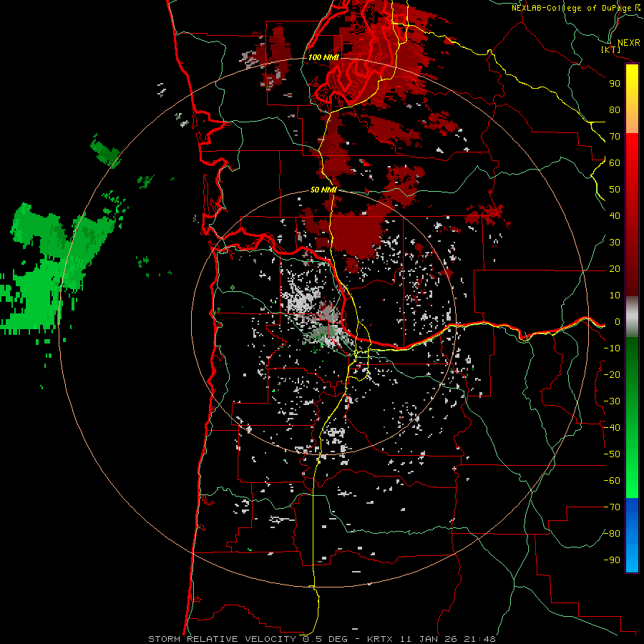Select the positive "60" scale value

pos(615,163)
